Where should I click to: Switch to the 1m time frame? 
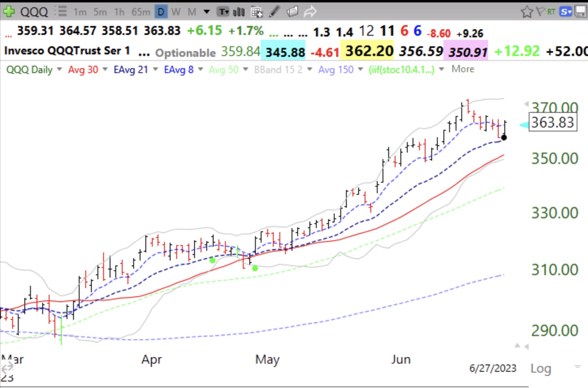pos(80,12)
